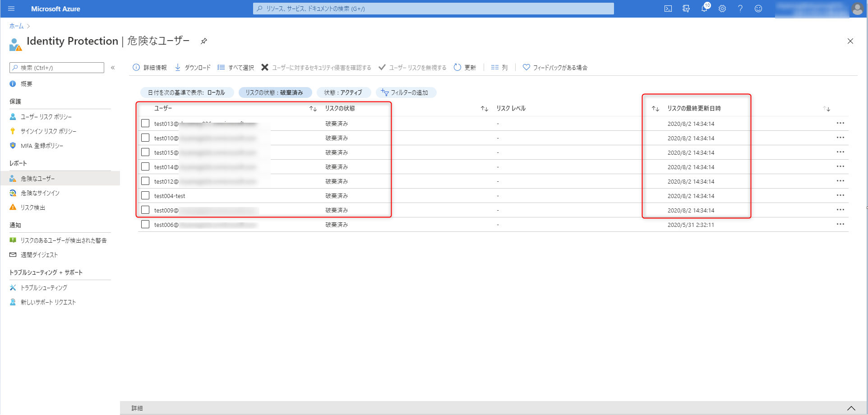Viewport: 868px width, 415px height.
Task: Expand the 詳細 panel with the chevron
Action: pyautogui.click(x=851, y=408)
